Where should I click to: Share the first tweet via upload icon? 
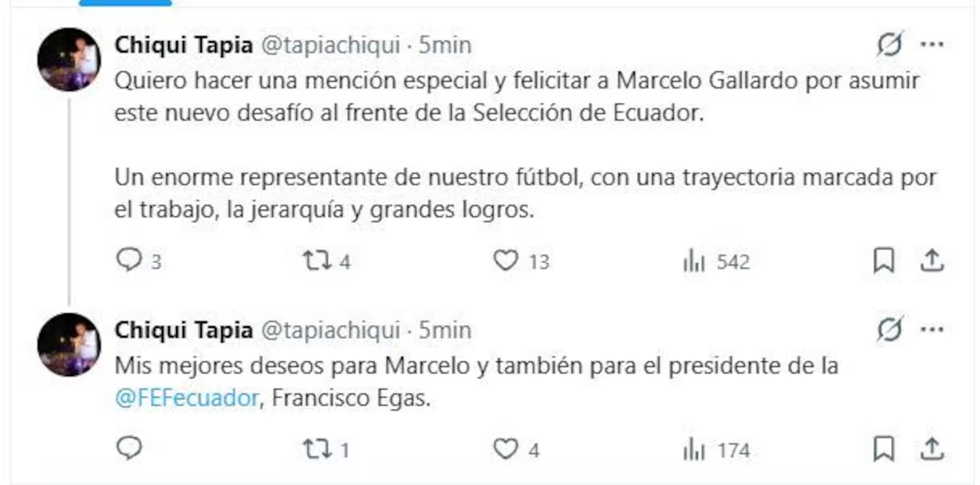[932, 260]
